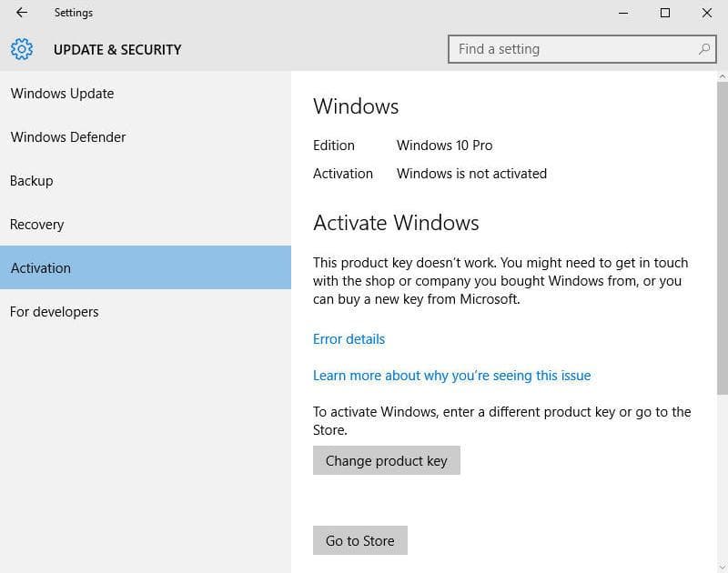Click the Go to Store button

(359, 540)
